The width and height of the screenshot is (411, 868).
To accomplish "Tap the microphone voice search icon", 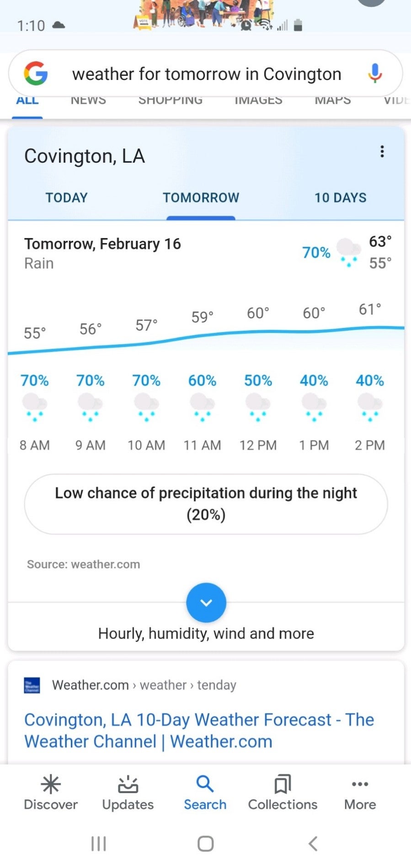I will coord(375,74).
